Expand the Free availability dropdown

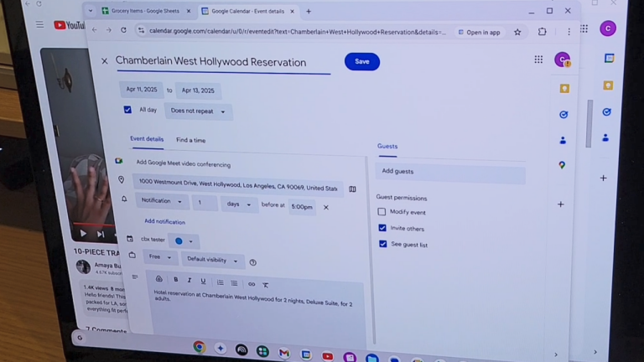point(160,257)
